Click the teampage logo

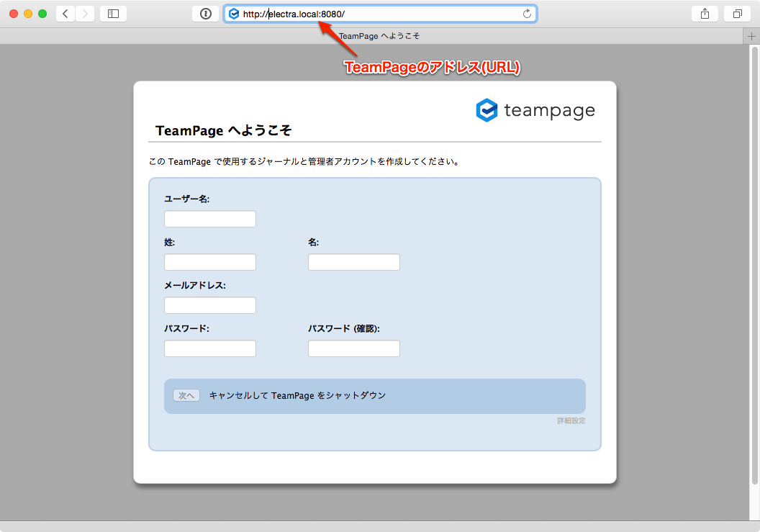pos(535,110)
